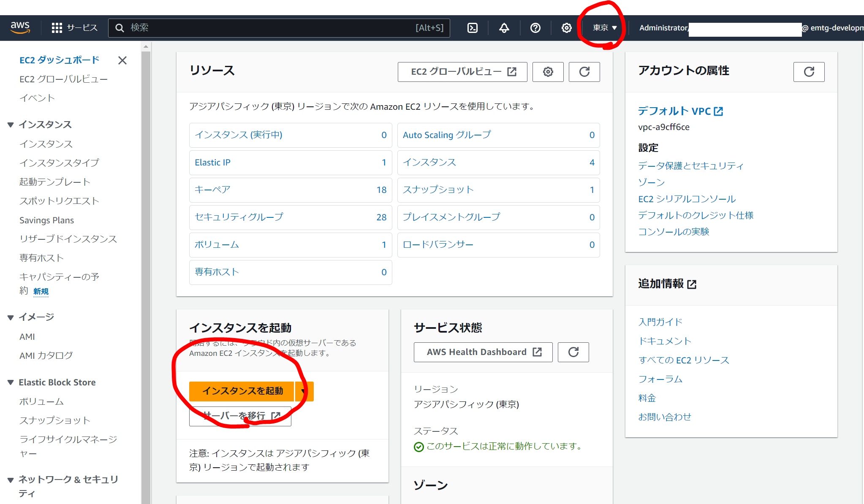Viewport: 864px width, 504px height.
Task: Select EC2 ダッシュボード in the sidebar
Action: click(x=60, y=60)
